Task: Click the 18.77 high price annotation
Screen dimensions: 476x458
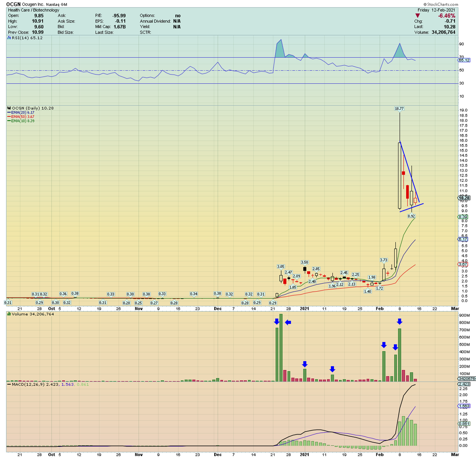Action: tap(399, 108)
